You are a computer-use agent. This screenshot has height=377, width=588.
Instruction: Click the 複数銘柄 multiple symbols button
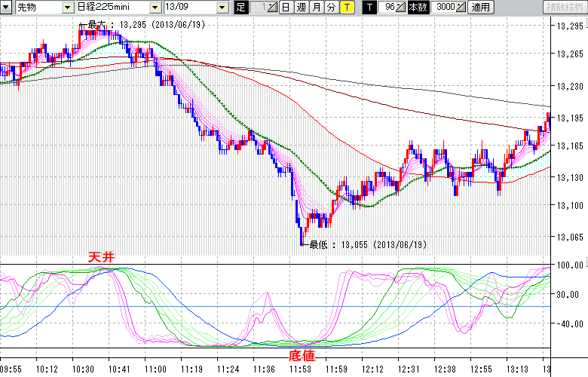pyautogui.click(x=564, y=8)
